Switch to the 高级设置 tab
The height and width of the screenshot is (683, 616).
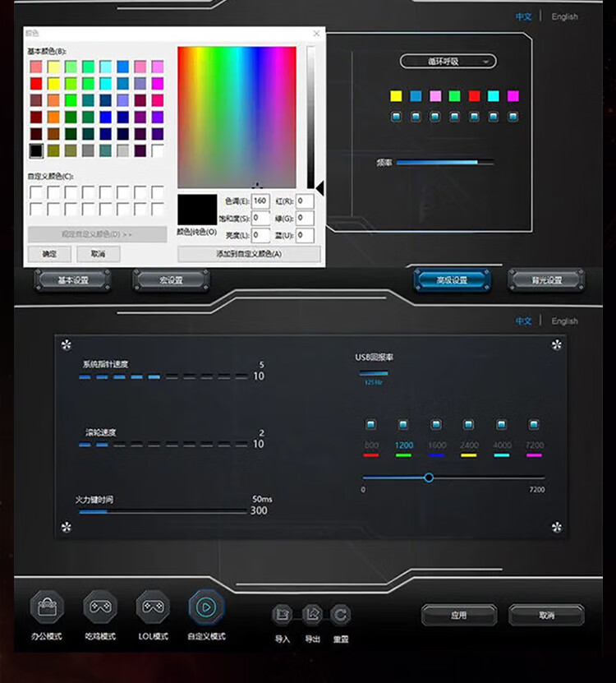pos(452,280)
